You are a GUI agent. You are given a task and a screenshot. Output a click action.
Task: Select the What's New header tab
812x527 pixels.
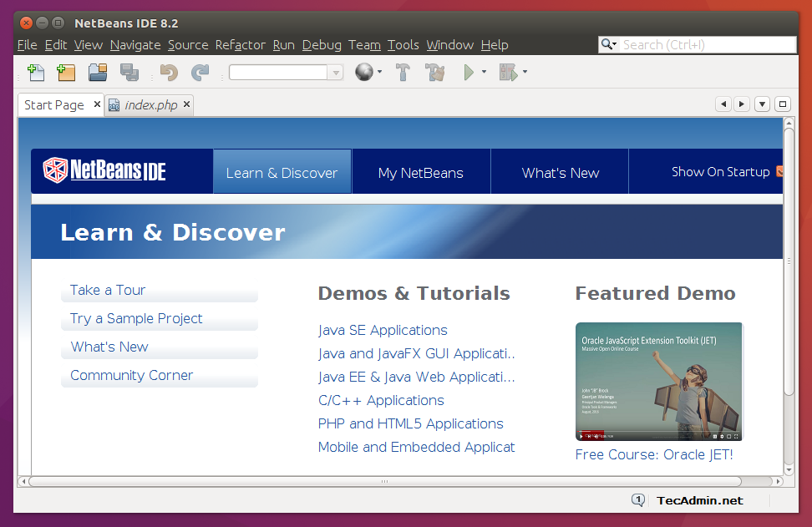point(561,172)
